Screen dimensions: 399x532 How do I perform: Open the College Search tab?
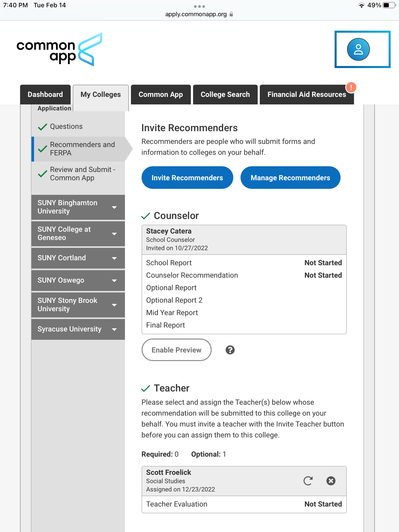click(x=225, y=95)
